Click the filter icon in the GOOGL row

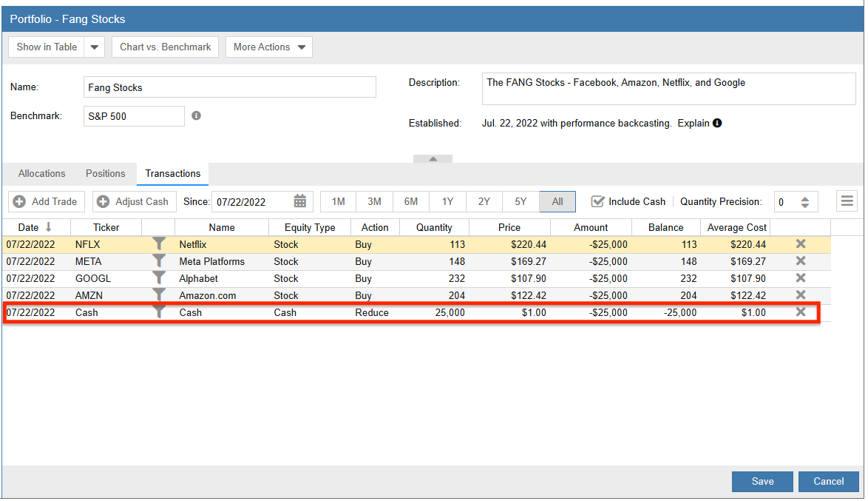point(158,278)
